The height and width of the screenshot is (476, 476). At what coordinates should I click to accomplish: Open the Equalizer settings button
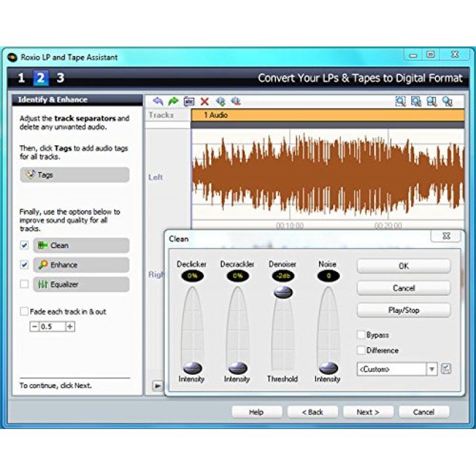[82, 284]
